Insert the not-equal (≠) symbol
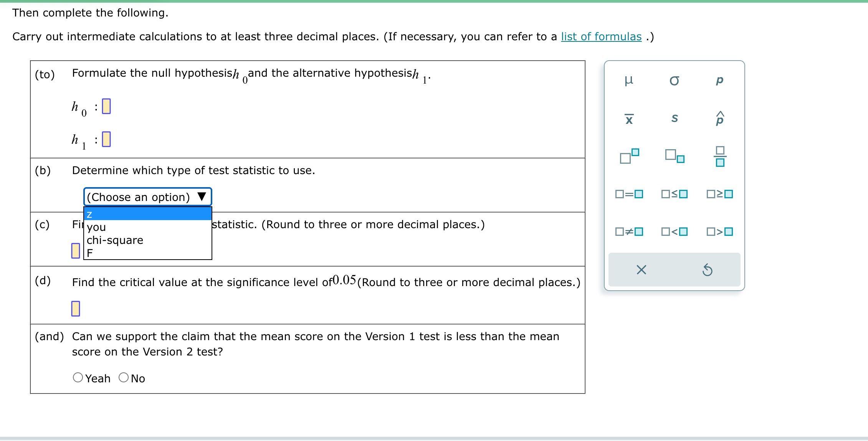 click(630, 231)
